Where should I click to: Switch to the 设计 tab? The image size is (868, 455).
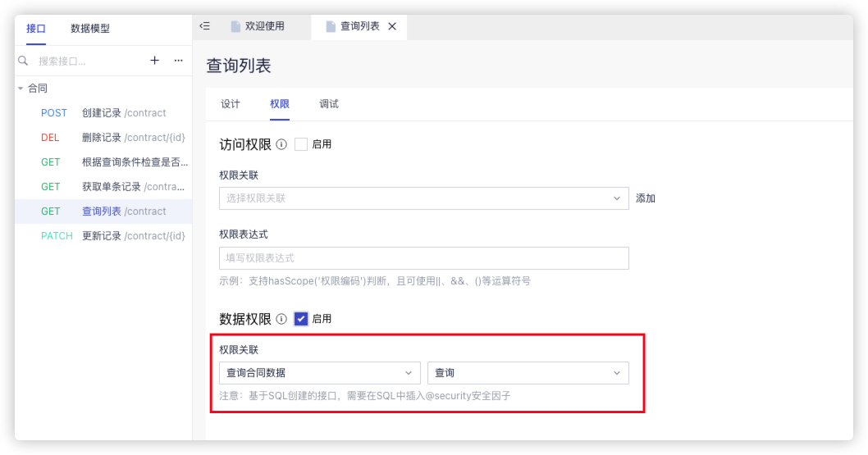231,104
